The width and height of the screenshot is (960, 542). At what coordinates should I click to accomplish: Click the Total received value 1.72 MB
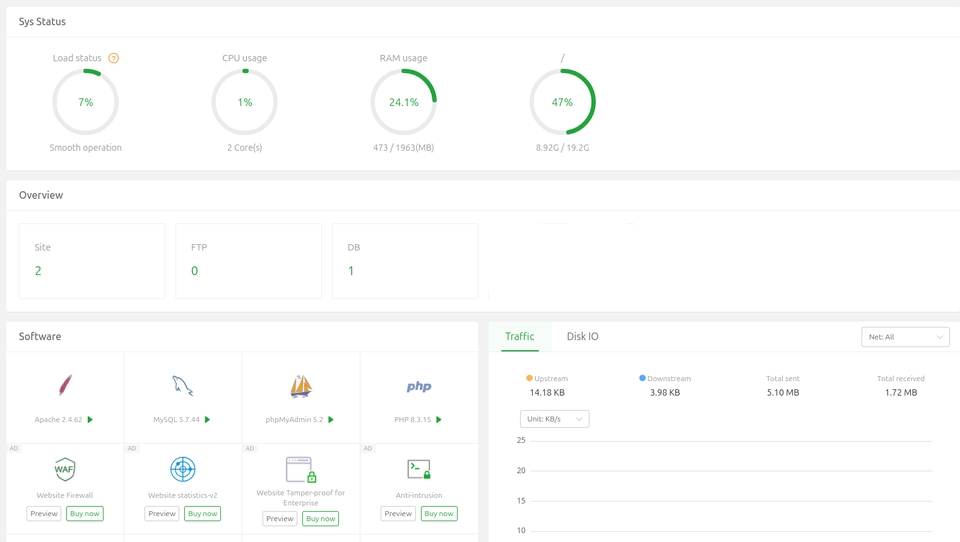901,393
